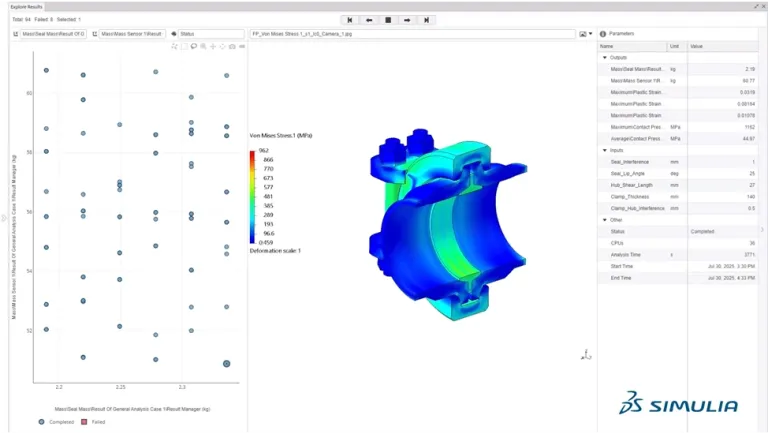Toggle Failed series in plot legend
The height and width of the screenshot is (434, 768).
pyautogui.click(x=93, y=422)
